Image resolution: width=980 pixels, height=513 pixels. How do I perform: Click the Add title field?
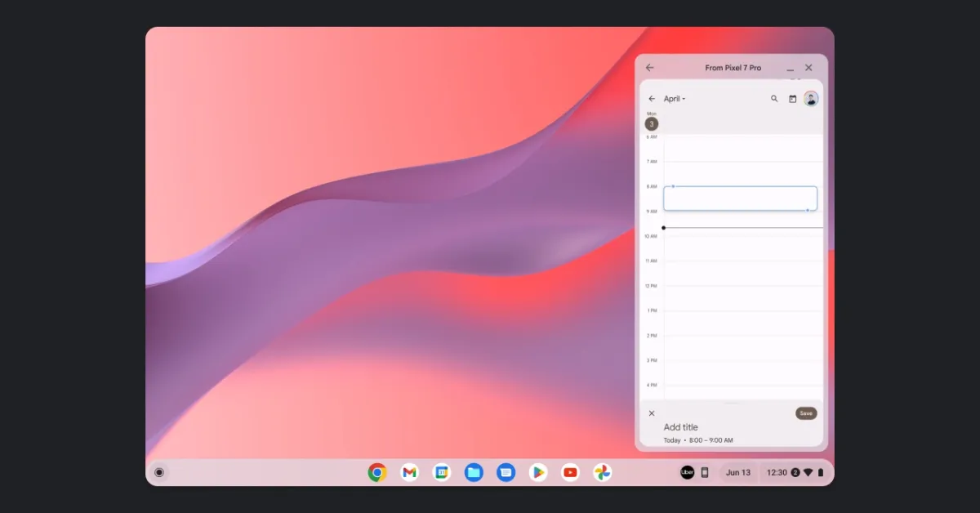[x=681, y=427]
